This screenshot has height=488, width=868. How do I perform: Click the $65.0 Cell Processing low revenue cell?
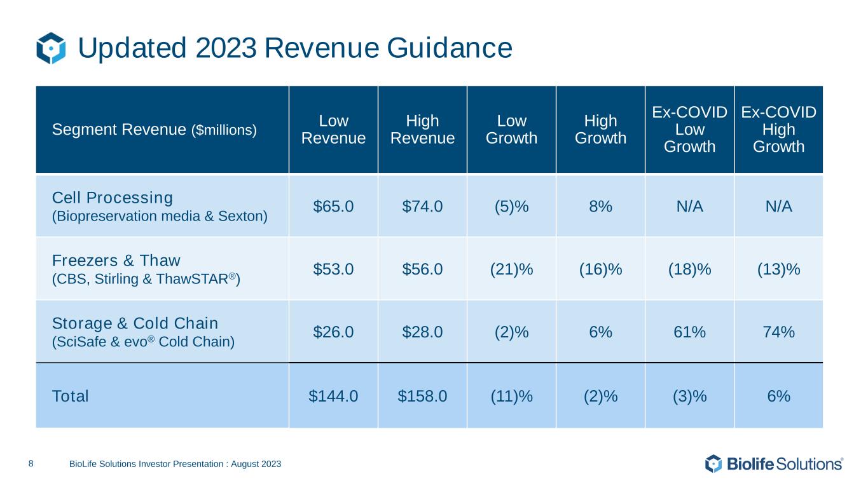[333, 207]
